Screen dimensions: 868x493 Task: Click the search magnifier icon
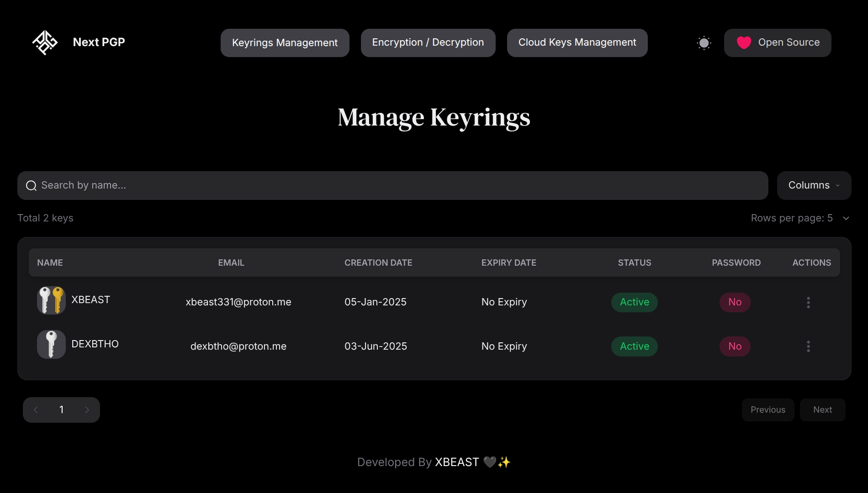tap(31, 185)
